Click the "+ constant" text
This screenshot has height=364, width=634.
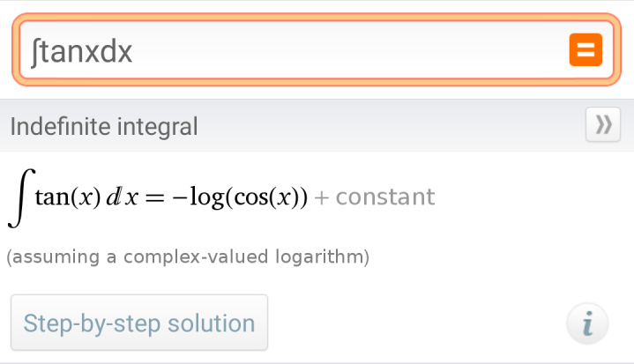tap(375, 197)
